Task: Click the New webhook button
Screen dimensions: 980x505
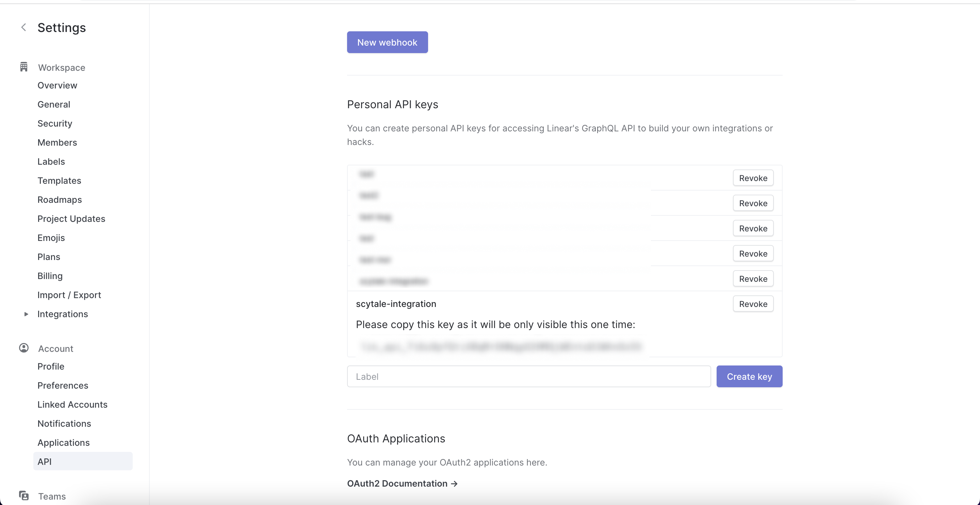Action: click(x=387, y=42)
